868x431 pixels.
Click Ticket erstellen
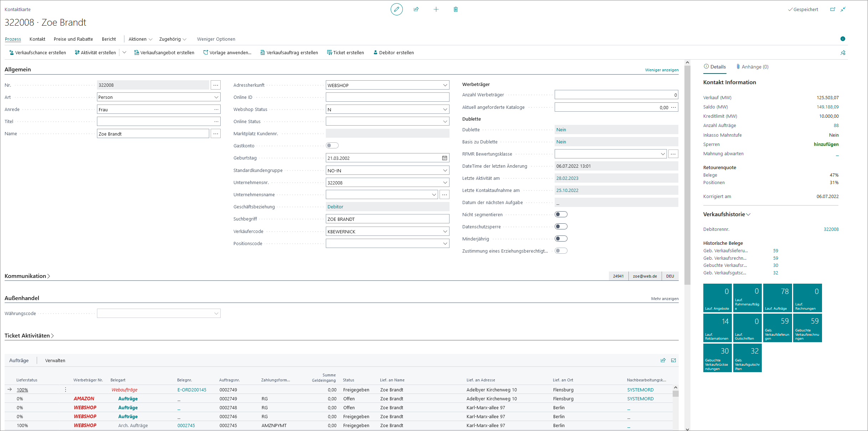[345, 53]
